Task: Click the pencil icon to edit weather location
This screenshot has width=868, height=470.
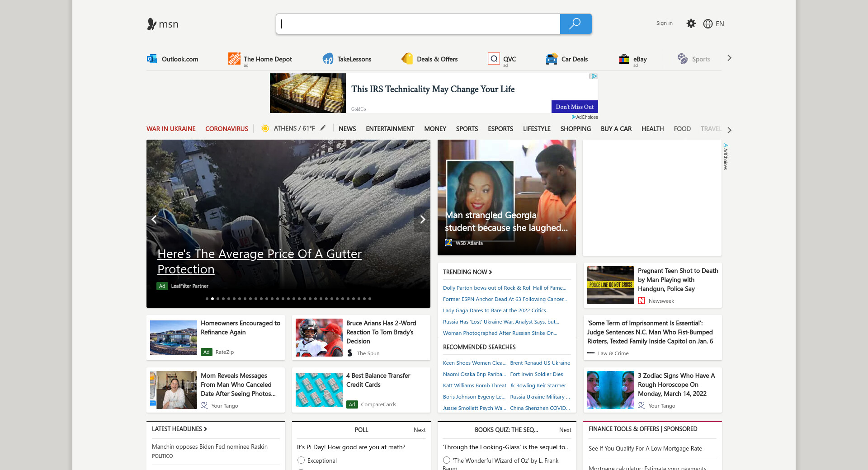Action: point(323,128)
